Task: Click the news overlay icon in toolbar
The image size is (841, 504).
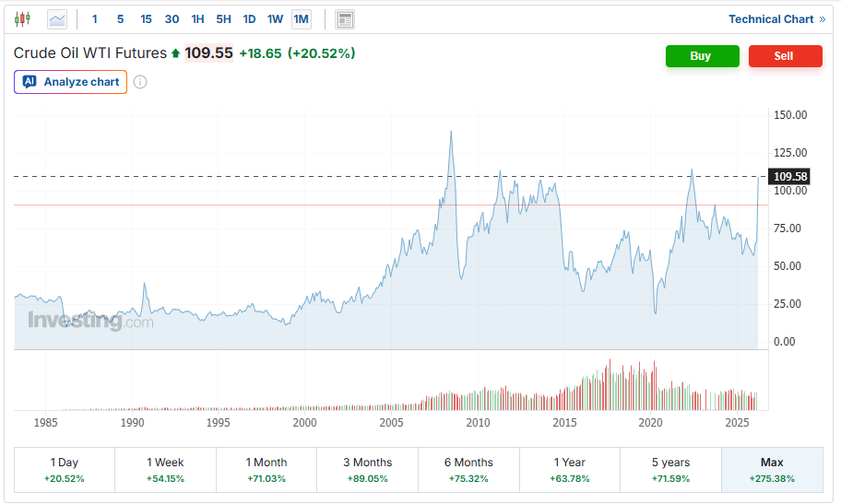Action: click(345, 18)
